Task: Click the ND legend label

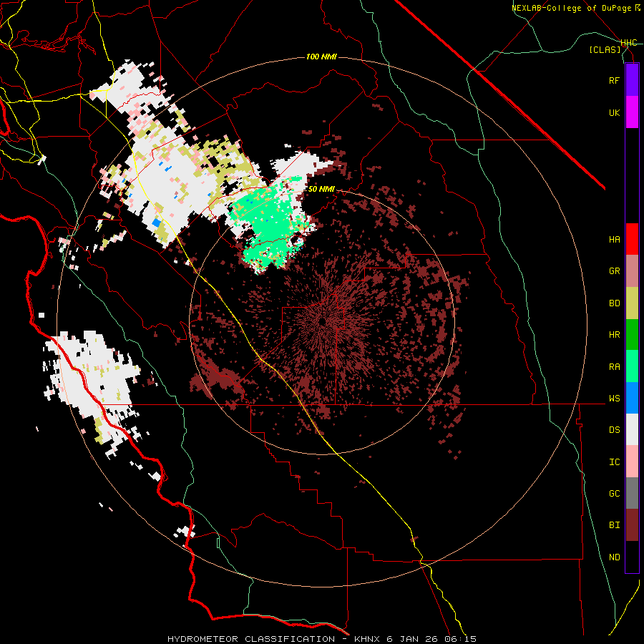Action: pyautogui.click(x=614, y=557)
